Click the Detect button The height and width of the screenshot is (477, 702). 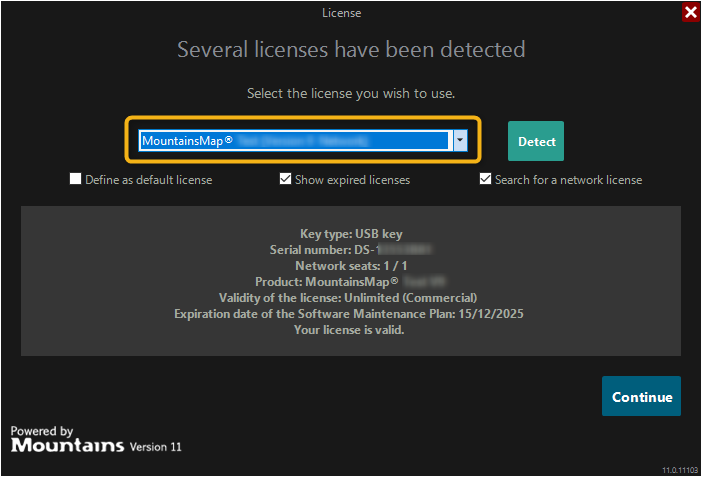point(536,141)
